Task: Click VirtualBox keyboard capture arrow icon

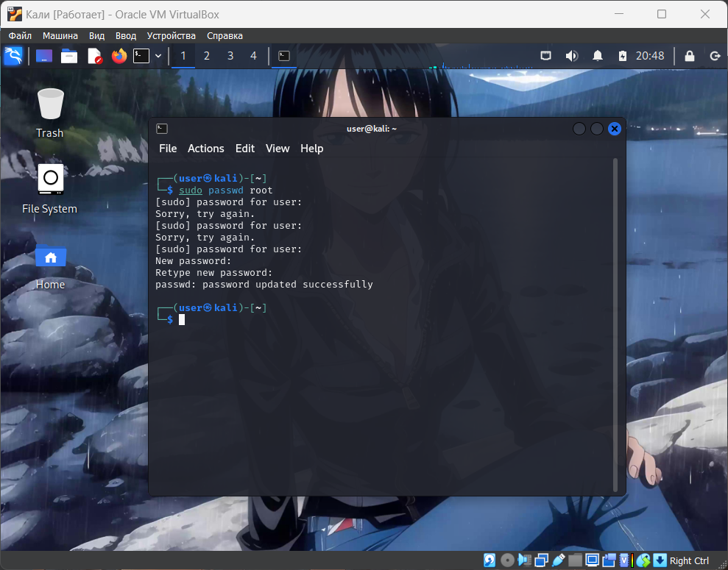Action: click(x=660, y=560)
